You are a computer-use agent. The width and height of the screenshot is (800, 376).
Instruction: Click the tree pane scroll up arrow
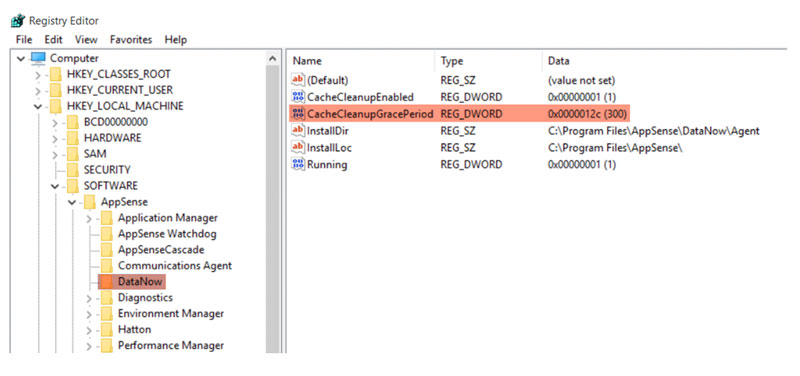point(273,59)
